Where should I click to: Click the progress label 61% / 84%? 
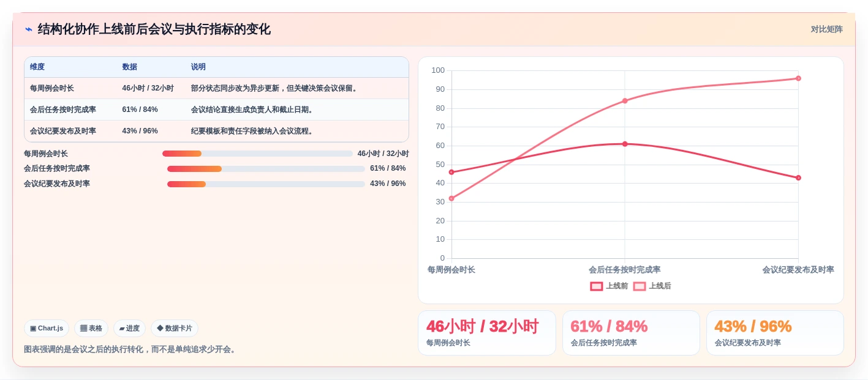coord(388,168)
